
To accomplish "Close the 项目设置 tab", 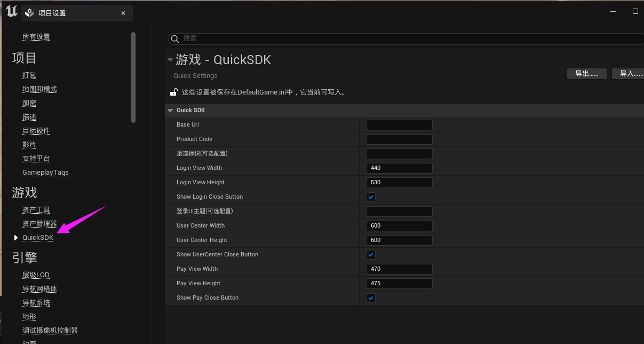I will 123,13.
